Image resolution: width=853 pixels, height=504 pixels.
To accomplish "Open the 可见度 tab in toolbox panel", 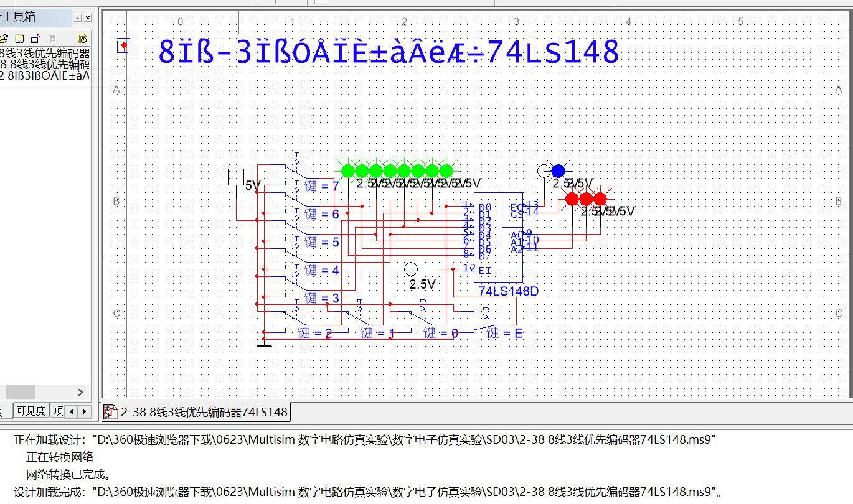I will tap(31, 411).
